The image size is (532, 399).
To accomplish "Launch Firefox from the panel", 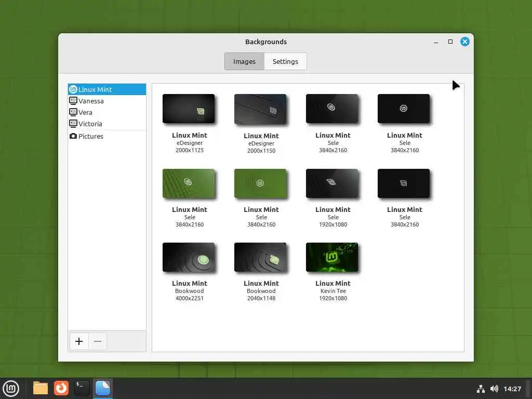I will (x=61, y=388).
